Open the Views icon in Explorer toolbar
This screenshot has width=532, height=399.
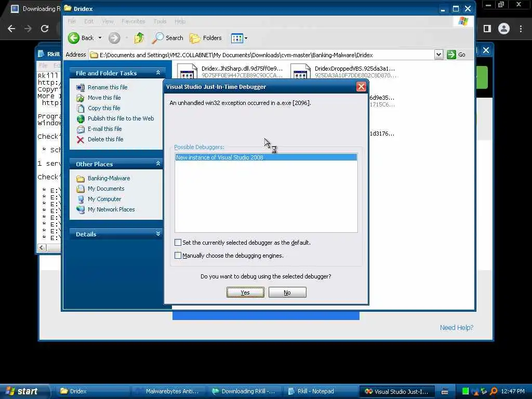237,38
